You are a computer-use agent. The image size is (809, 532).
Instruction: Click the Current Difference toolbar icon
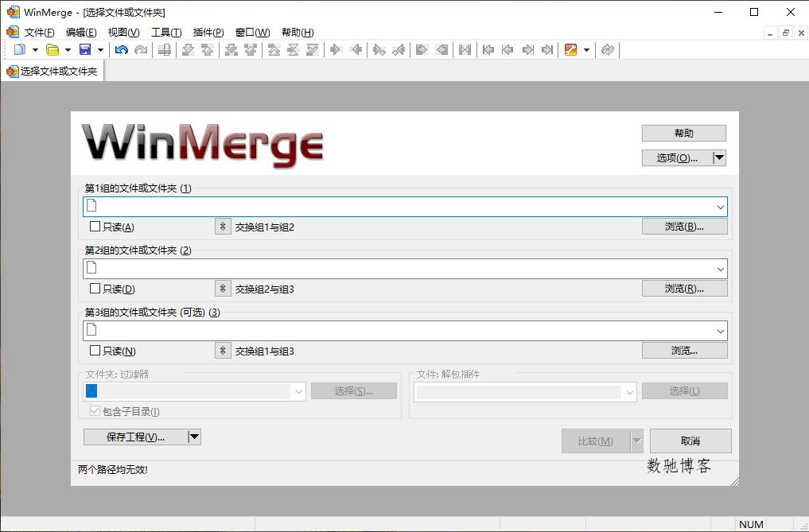(x=294, y=49)
